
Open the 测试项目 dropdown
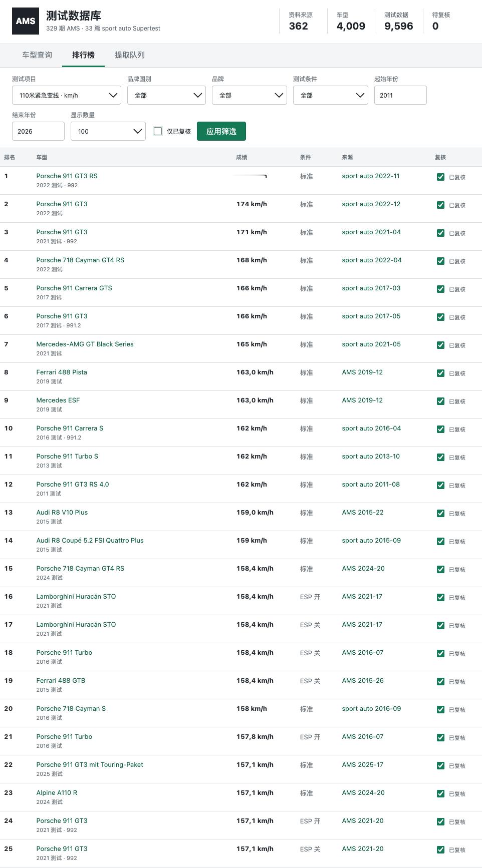point(67,95)
